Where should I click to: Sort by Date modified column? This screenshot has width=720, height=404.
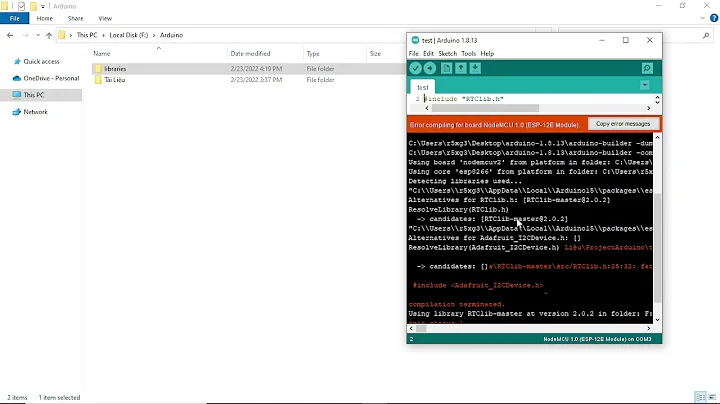[250, 54]
